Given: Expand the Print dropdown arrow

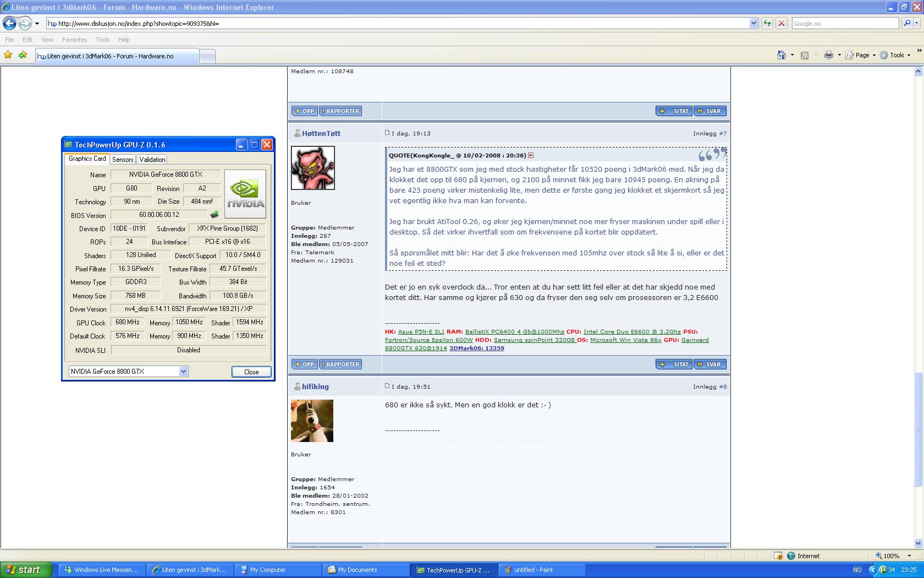Looking at the screenshot, I should (x=839, y=55).
